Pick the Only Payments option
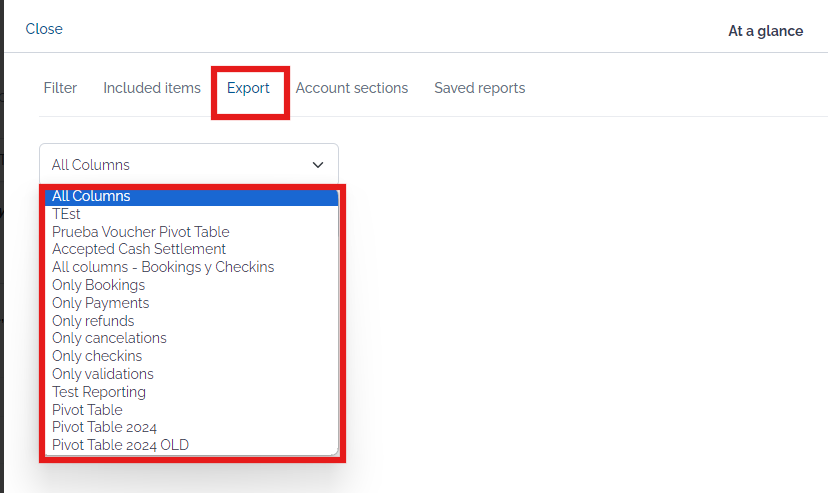Viewport: 828px width, 493px height. 192,303
